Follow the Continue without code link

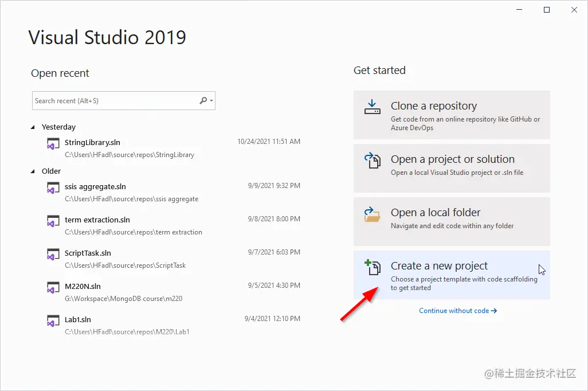tap(458, 311)
